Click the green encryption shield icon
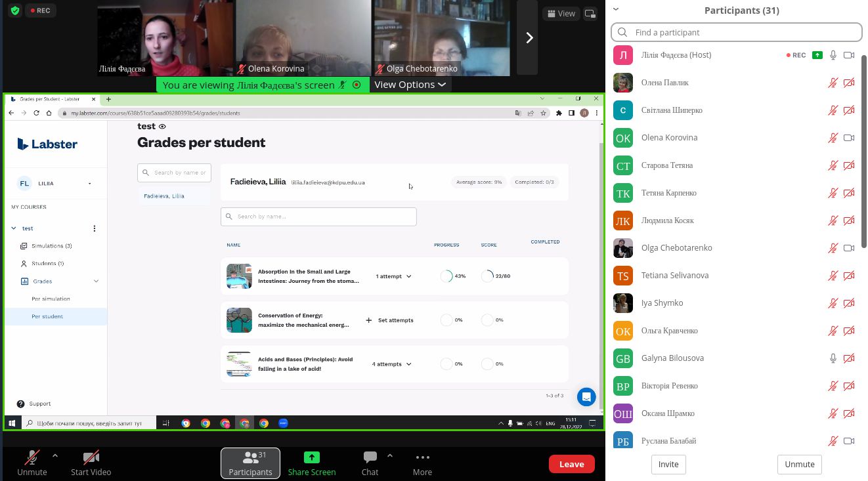The image size is (868, 481). (x=15, y=10)
